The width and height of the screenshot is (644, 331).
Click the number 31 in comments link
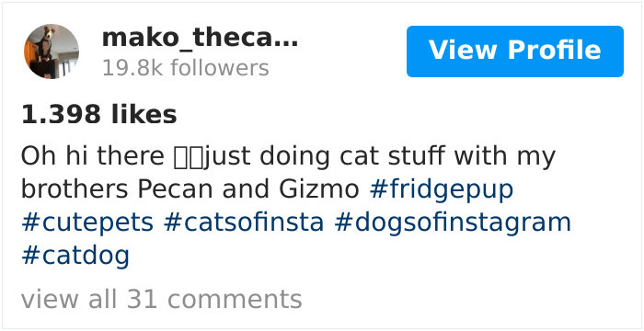tap(142, 299)
